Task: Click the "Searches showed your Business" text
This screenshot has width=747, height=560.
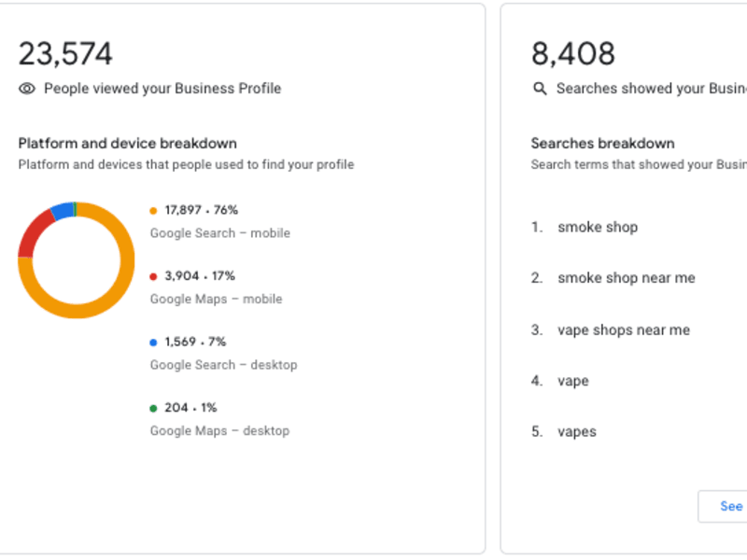Action: 651,89
